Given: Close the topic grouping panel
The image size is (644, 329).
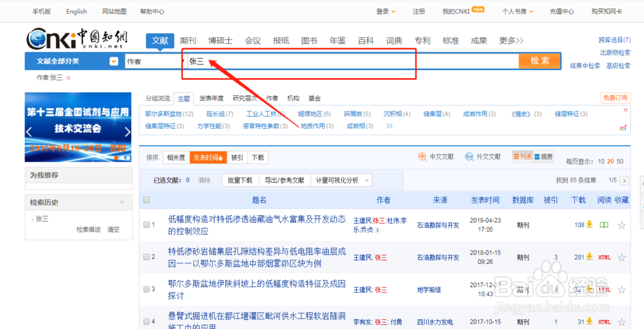Looking at the screenshot, I should (625, 109).
